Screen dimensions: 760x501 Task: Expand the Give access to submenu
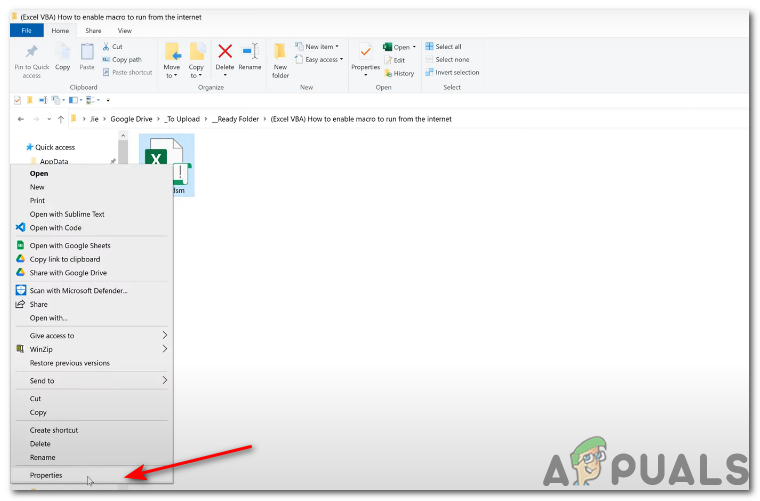[x=165, y=335]
